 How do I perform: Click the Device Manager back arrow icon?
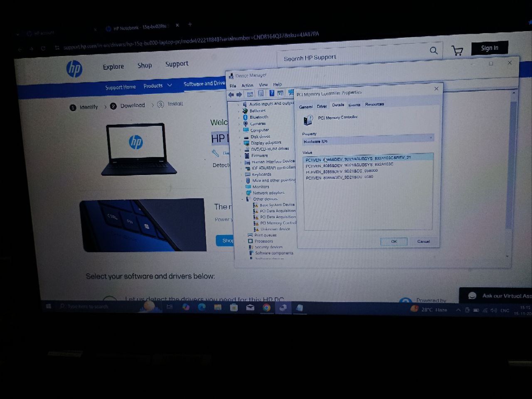point(232,94)
